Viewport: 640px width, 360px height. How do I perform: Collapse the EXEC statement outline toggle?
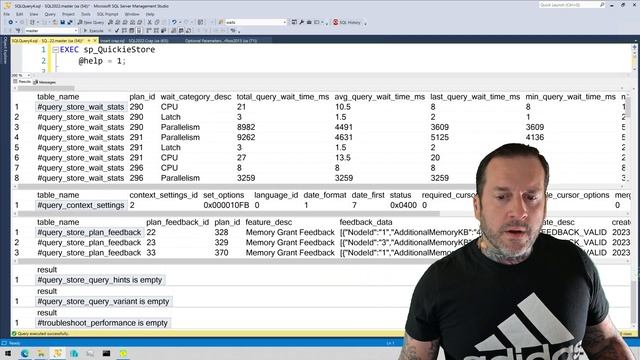coord(55,50)
